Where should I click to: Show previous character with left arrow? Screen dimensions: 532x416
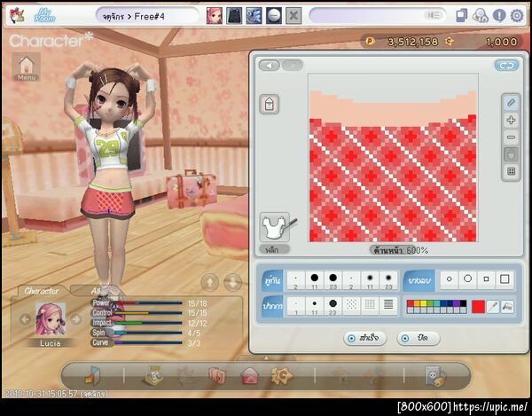tap(25, 319)
